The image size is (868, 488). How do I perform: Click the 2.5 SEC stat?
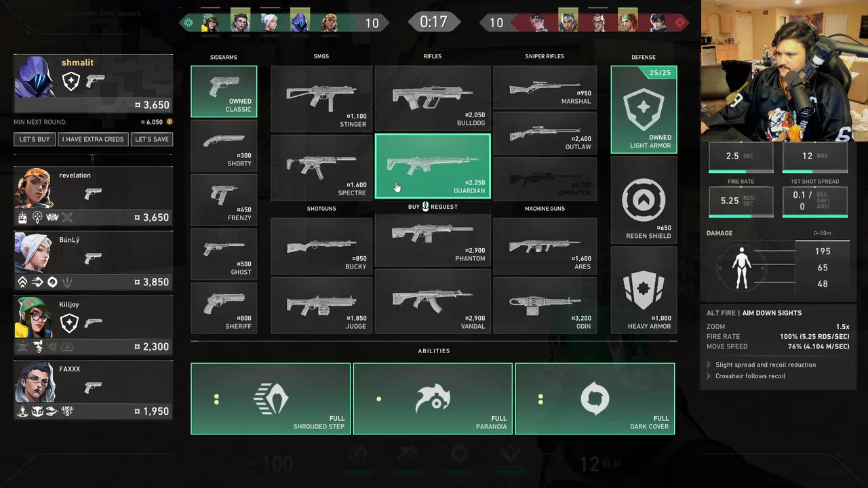(741, 157)
